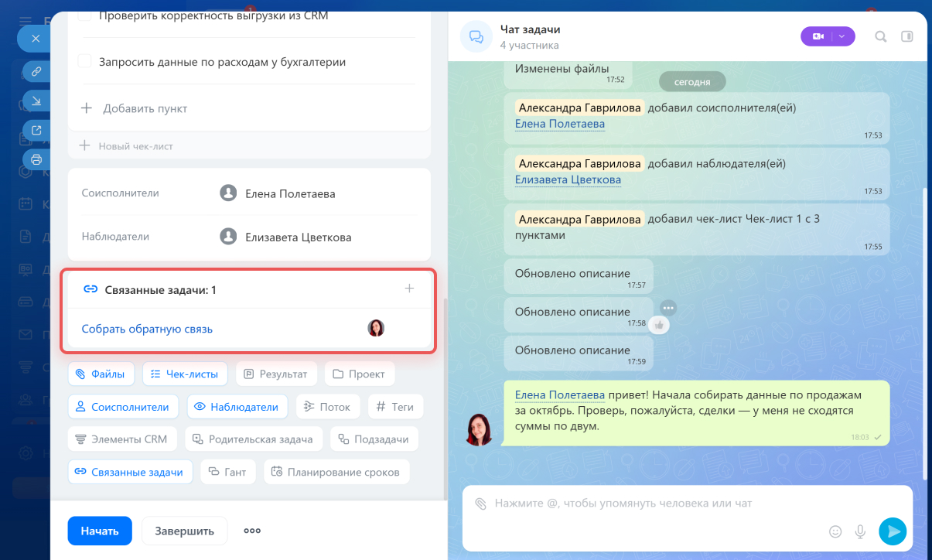Open the video call options dropdown arrow
The height and width of the screenshot is (560, 932).
843,36
